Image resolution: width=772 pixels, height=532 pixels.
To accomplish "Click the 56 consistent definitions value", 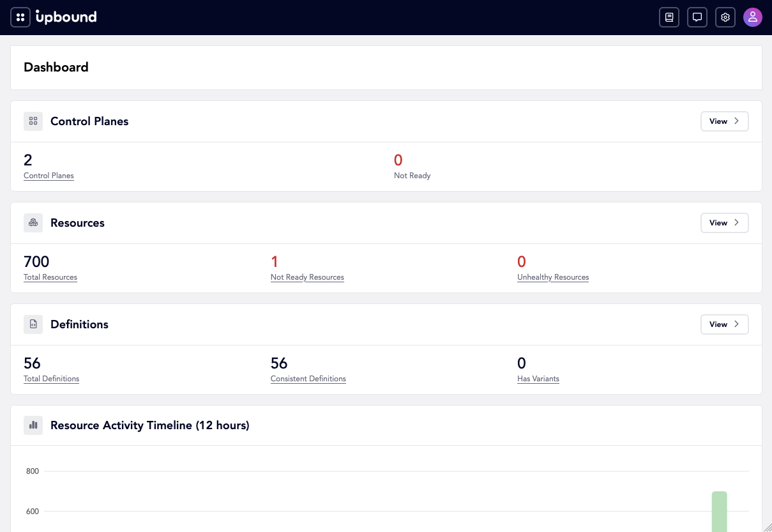I will click(279, 363).
